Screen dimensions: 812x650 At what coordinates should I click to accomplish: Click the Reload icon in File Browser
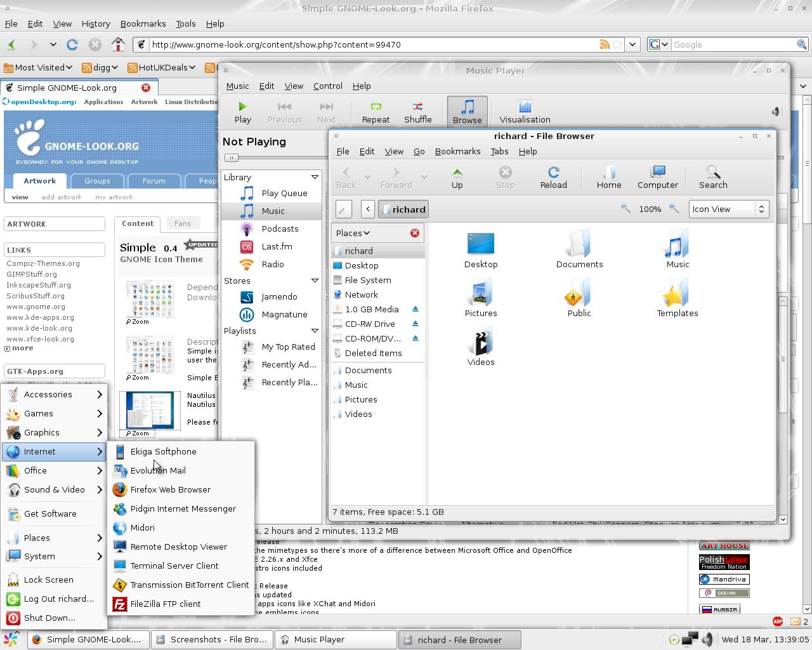tap(553, 177)
